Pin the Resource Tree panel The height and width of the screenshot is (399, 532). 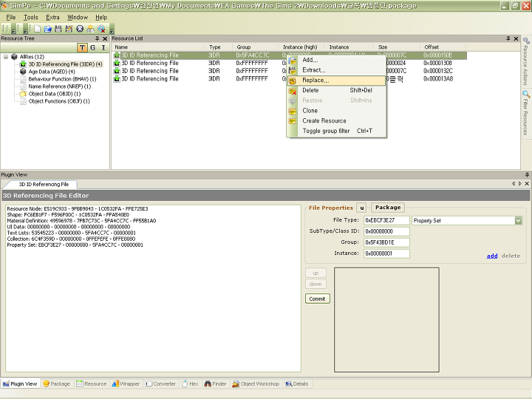(97, 38)
